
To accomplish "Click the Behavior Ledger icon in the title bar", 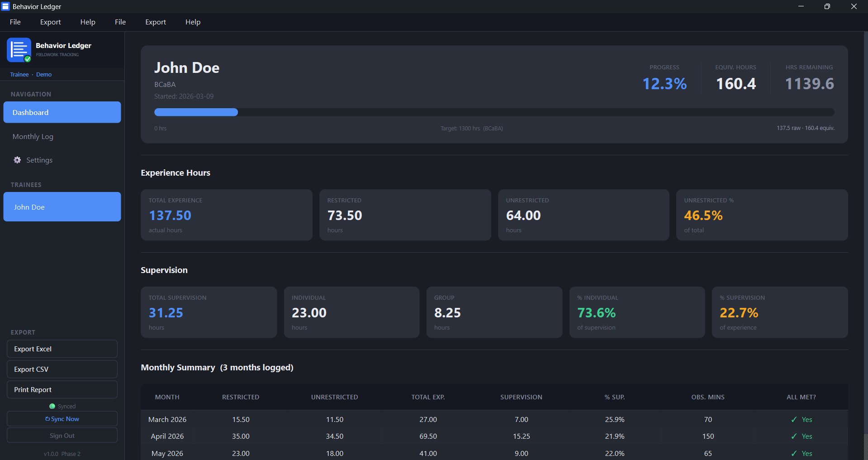I will tap(5, 6).
